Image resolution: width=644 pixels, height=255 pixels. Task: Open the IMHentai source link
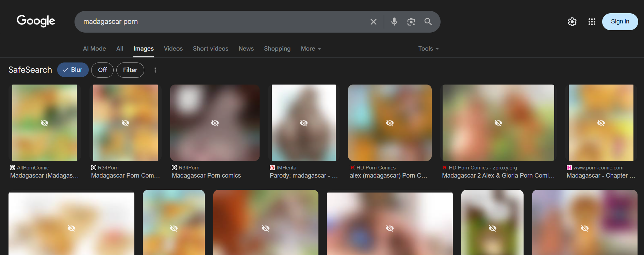click(x=287, y=167)
